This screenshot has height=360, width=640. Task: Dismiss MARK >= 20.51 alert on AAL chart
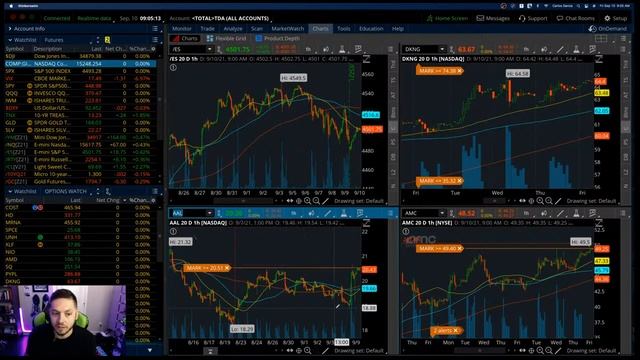click(227, 268)
